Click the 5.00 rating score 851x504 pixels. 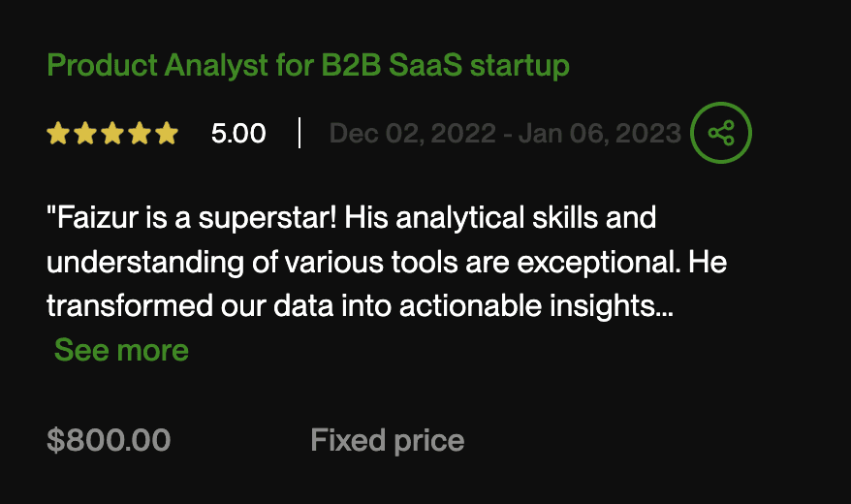(x=238, y=134)
